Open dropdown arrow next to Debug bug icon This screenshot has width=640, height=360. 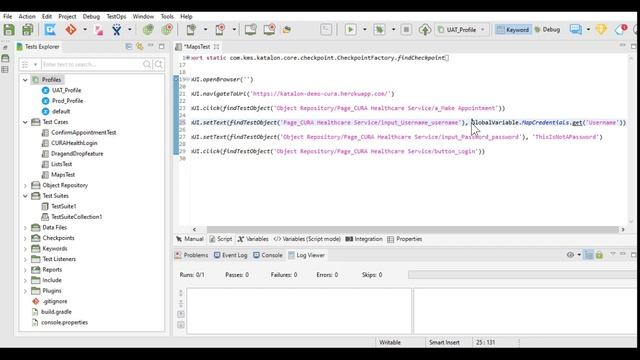tap(393, 29)
